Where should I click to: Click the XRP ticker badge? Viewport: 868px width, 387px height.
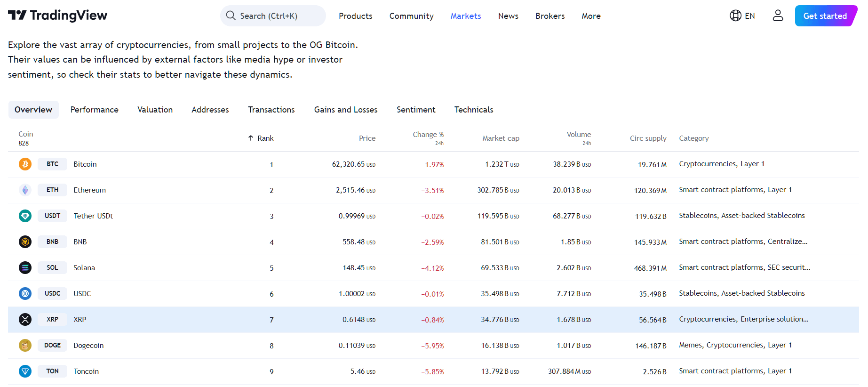coord(52,319)
